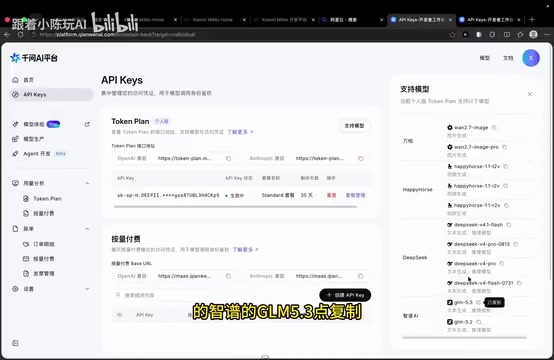Copy model name deepseek-v4-flash-0731

519,283
